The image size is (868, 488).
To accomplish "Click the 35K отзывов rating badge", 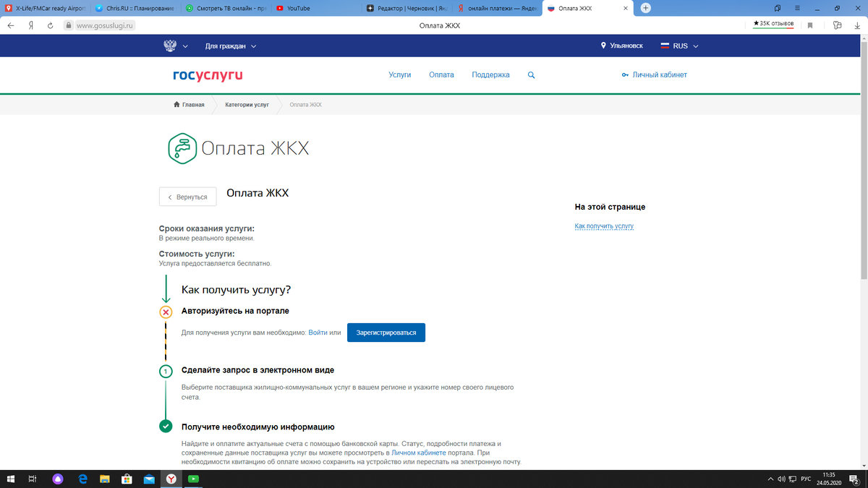I will pos(773,24).
